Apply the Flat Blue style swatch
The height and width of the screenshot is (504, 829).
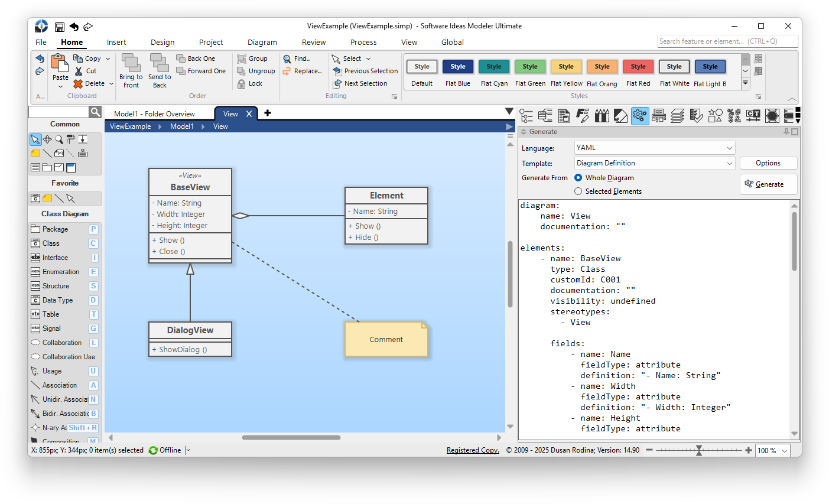tap(458, 67)
